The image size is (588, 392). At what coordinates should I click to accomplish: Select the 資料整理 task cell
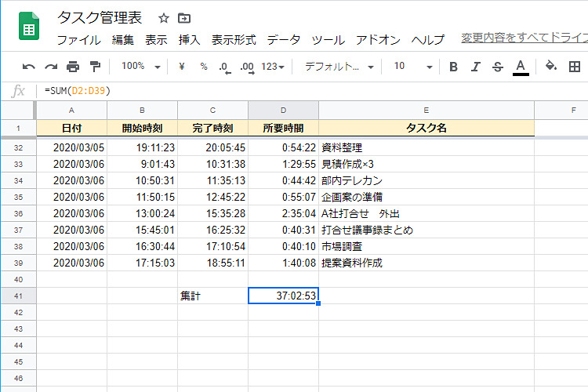pyautogui.click(x=426, y=148)
